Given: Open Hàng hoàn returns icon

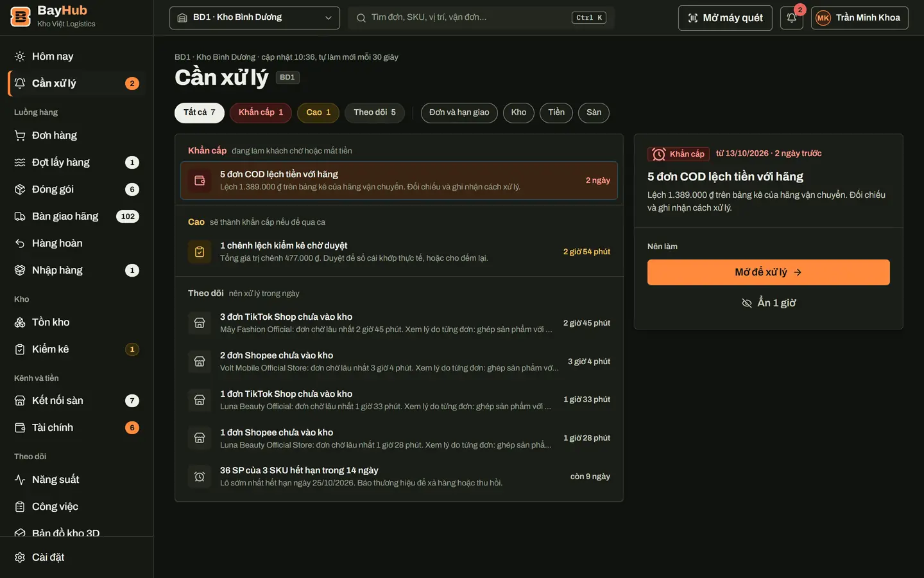Looking at the screenshot, I should click(20, 243).
